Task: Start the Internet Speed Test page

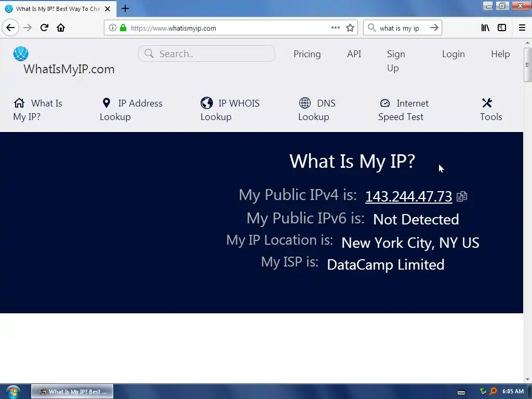Action: pos(403,110)
